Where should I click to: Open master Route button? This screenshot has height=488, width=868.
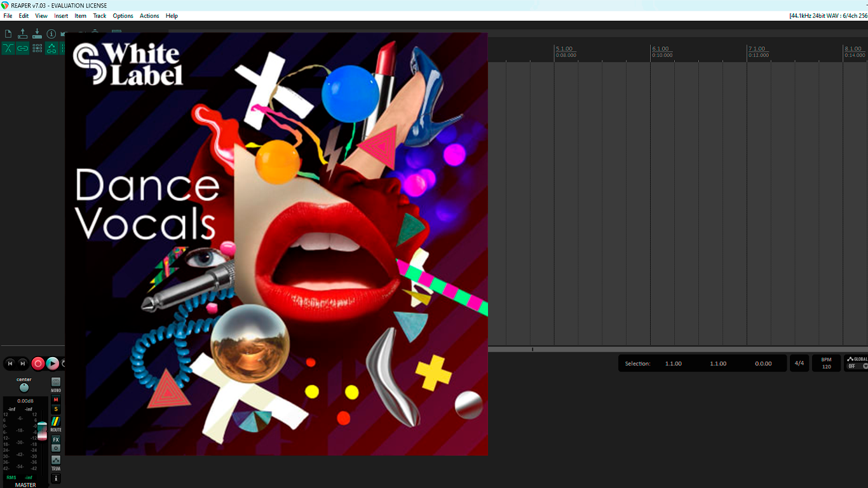tap(56, 422)
